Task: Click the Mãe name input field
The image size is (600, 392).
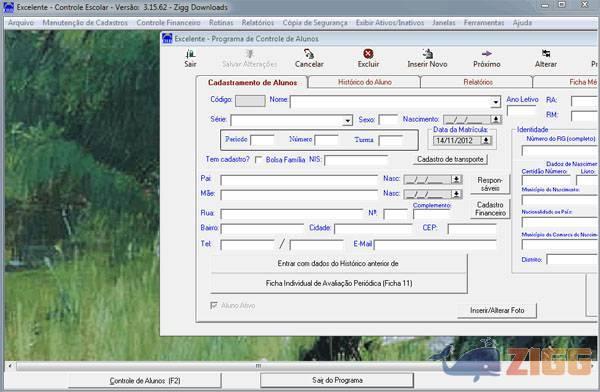Action: coord(299,195)
